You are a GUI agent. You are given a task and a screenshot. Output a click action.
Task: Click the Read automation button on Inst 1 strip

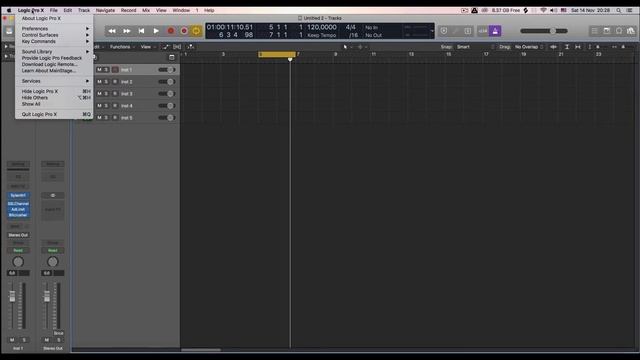18,250
